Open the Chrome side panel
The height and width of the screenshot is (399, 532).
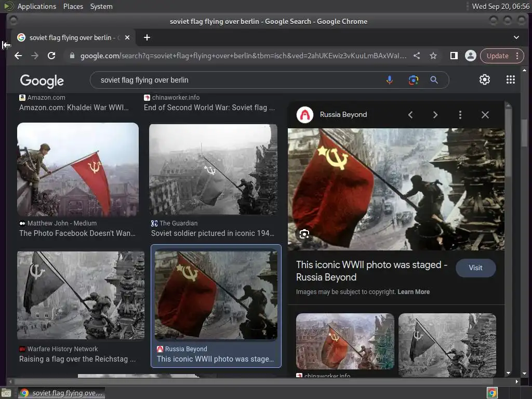click(454, 56)
